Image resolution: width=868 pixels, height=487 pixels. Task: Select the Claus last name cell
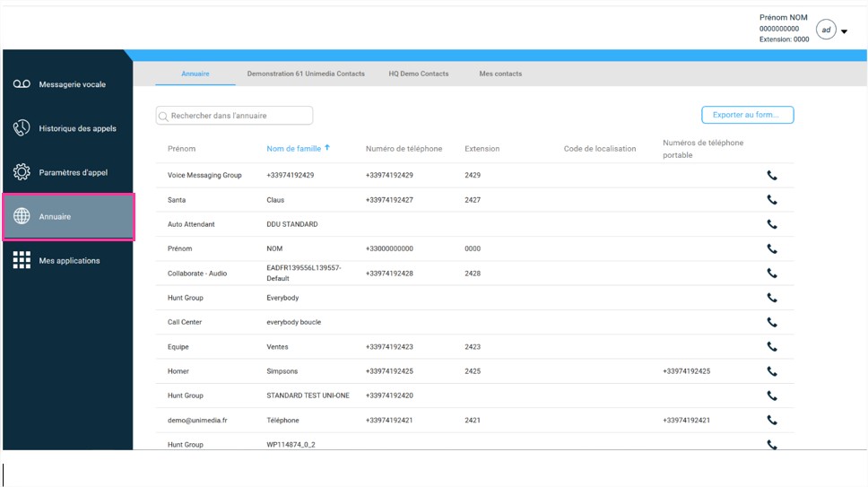coord(275,200)
